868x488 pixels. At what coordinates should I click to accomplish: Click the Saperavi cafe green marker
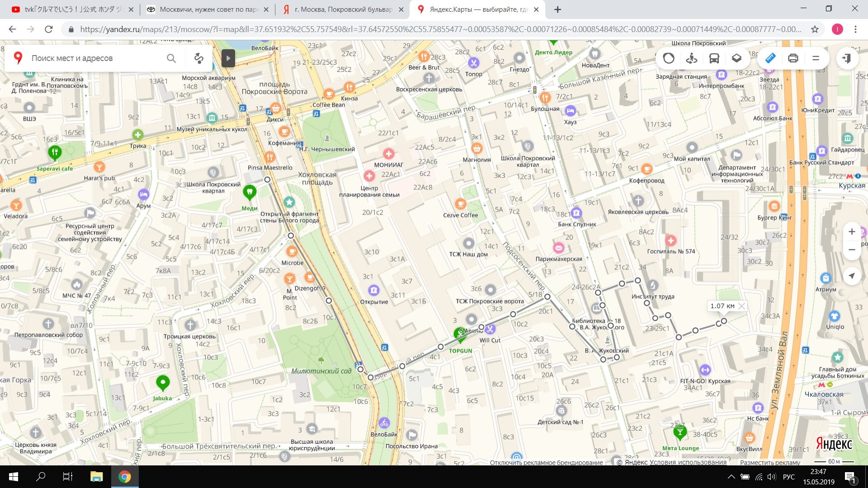pos(55,153)
